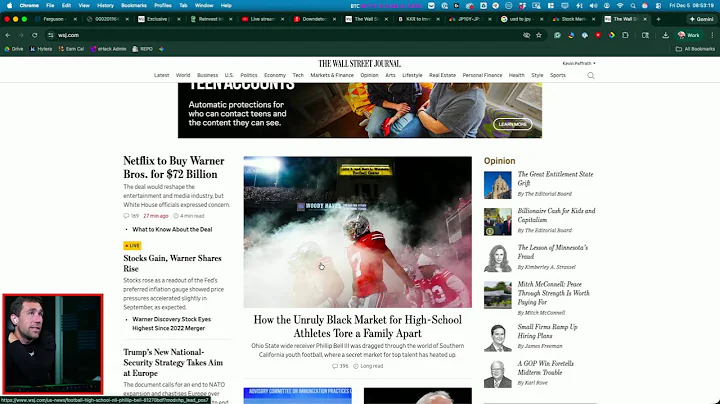This screenshot has height=404, width=720.
Task: Open How the Unruly Black Market headline
Action: click(x=357, y=326)
